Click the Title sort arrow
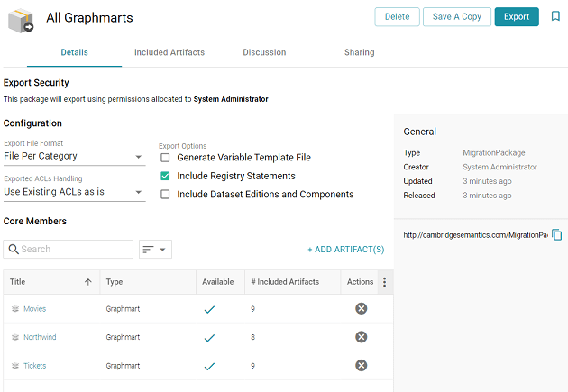 (x=87, y=282)
